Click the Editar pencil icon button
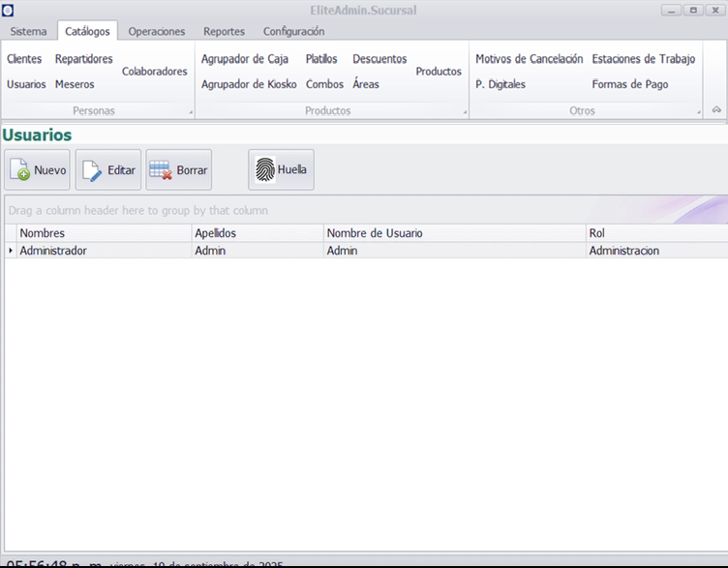 click(109, 170)
